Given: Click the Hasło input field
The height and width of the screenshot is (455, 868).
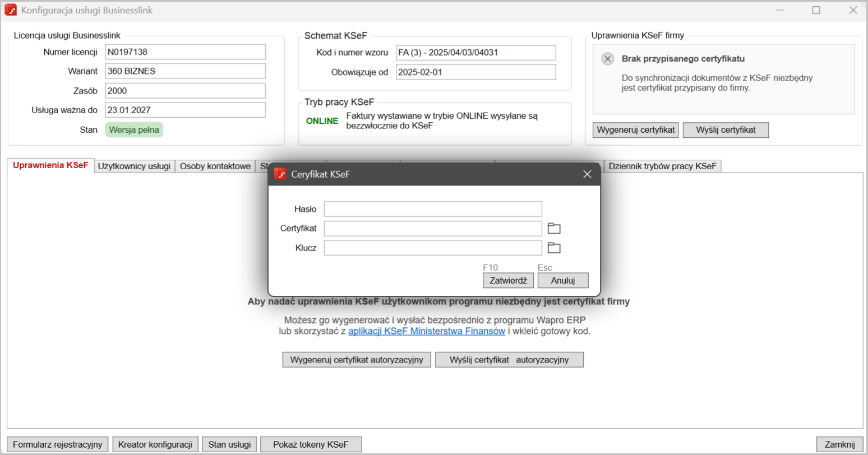Looking at the screenshot, I should tap(432, 209).
